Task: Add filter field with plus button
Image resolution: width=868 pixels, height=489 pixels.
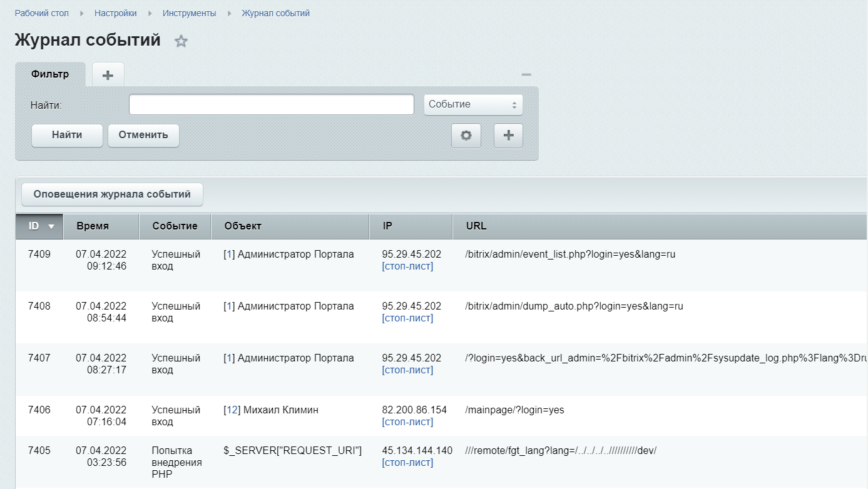Action: [x=508, y=136]
